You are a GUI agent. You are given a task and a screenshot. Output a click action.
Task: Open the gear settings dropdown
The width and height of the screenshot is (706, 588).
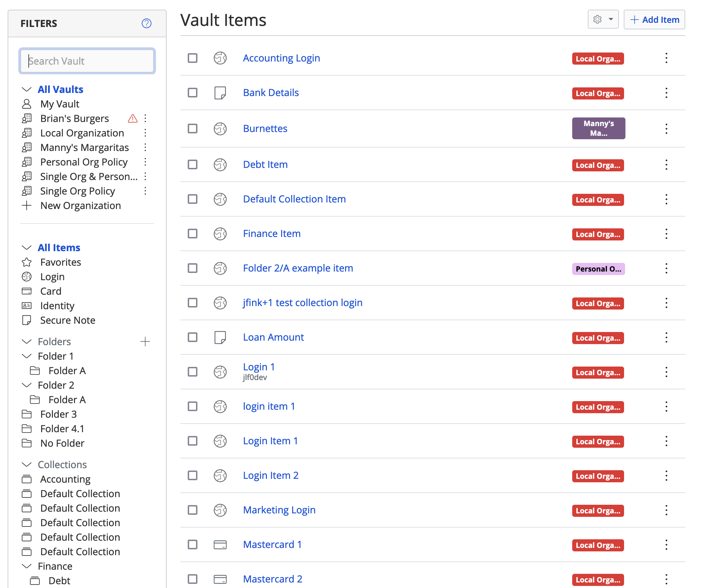coord(603,19)
